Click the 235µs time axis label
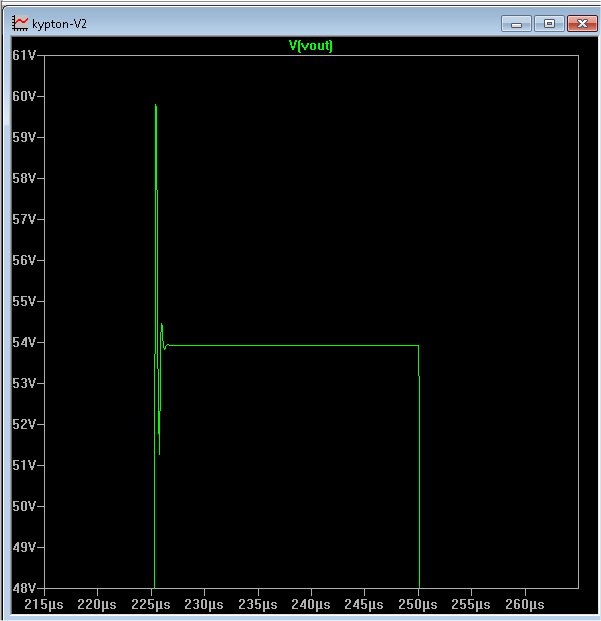Screen dimensions: 601x621 258,605
